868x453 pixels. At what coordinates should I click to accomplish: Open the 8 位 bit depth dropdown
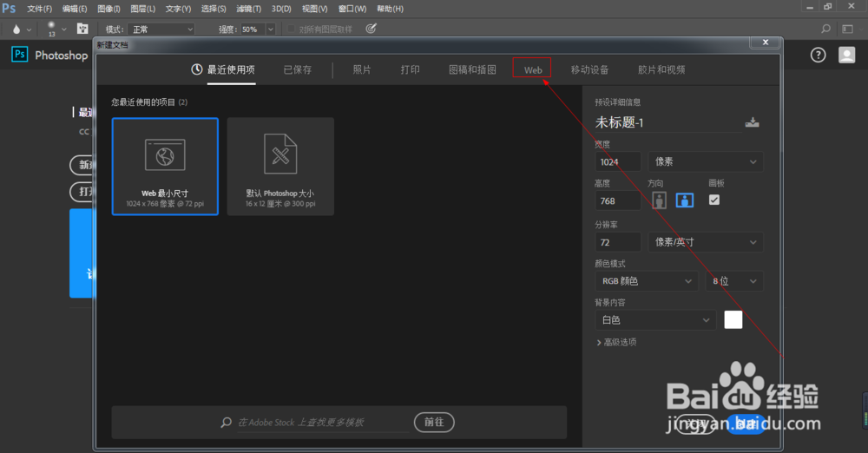pyautogui.click(x=734, y=281)
